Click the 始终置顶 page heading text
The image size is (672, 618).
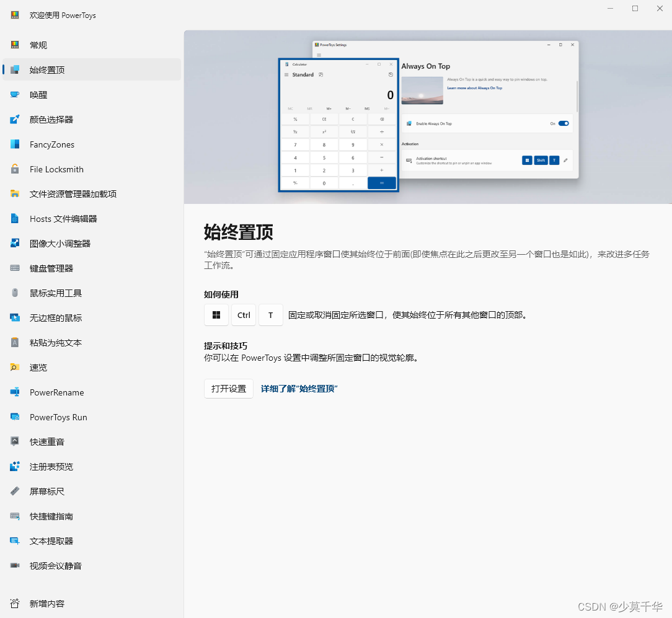tap(238, 232)
